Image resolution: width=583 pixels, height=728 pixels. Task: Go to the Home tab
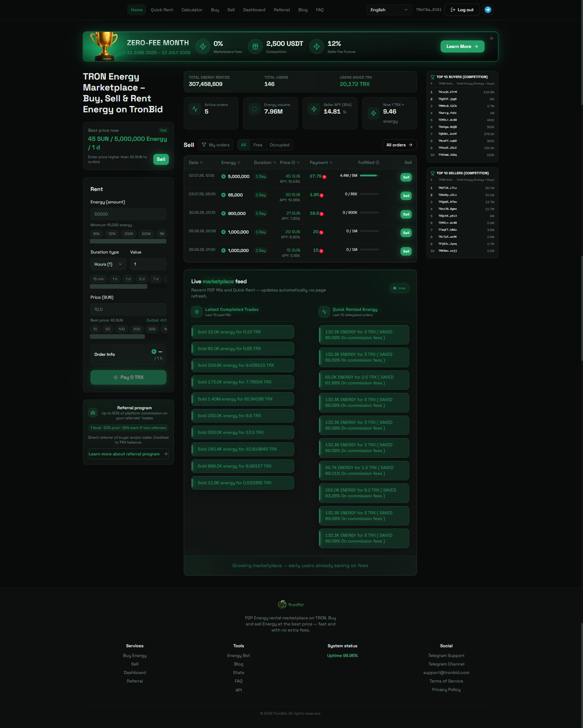[x=136, y=10]
